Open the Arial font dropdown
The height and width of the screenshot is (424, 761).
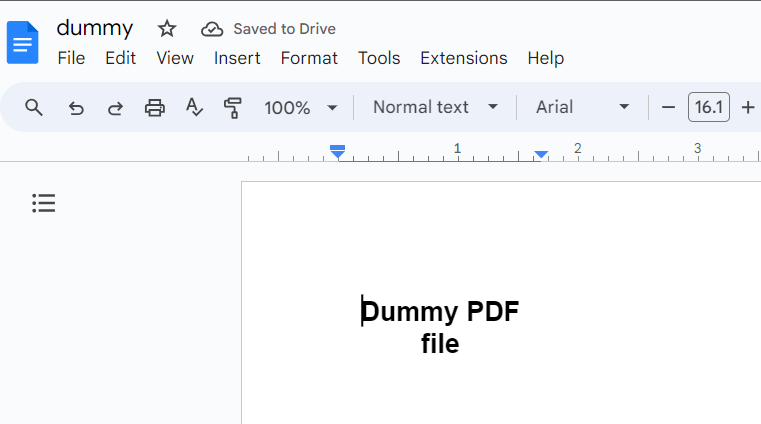click(582, 107)
